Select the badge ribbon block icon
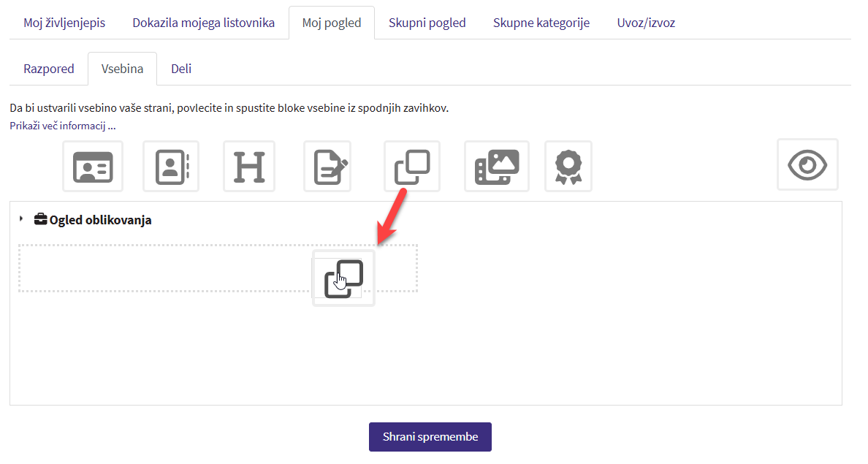The height and width of the screenshot is (464, 868). coord(568,167)
